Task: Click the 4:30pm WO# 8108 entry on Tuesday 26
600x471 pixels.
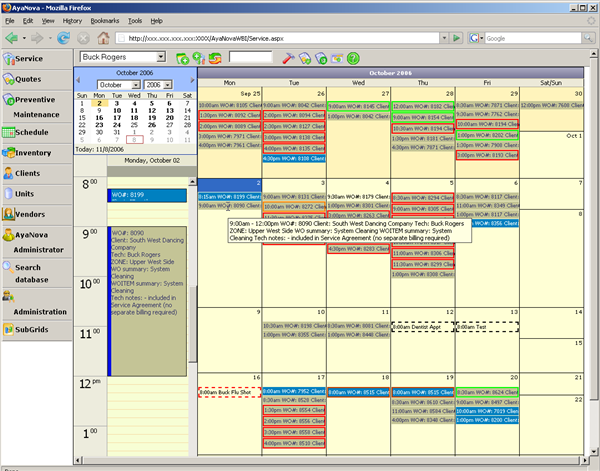Action: click(x=294, y=158)
